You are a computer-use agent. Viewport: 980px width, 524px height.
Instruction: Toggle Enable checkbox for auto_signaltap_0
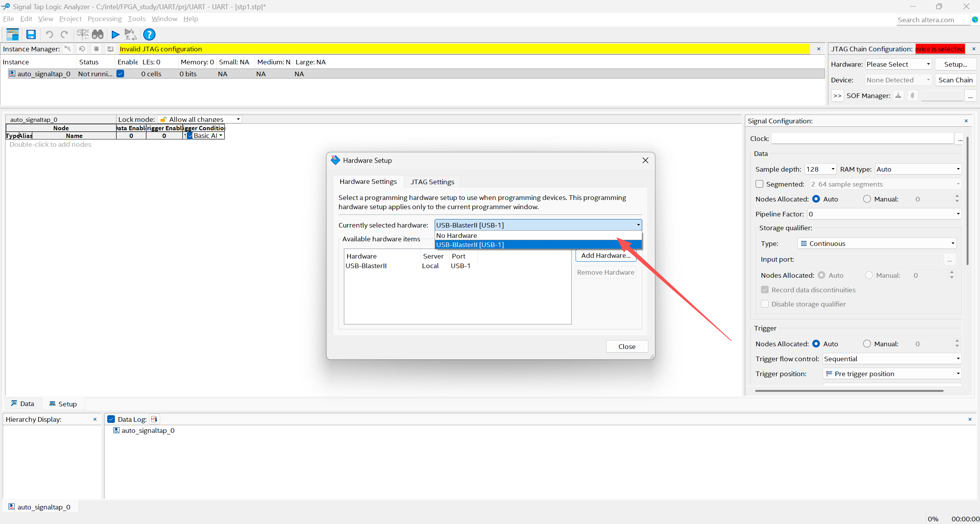[120, 74]
